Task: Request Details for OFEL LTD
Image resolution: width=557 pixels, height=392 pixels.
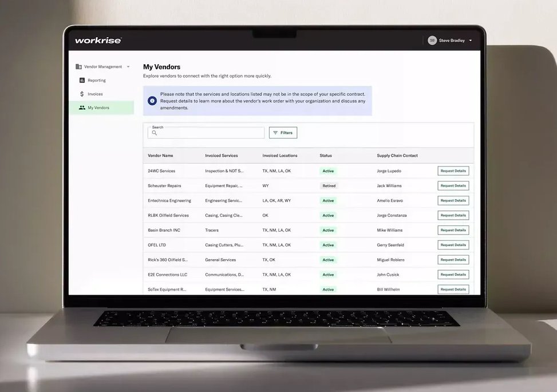Action: (x=453, y=245)
